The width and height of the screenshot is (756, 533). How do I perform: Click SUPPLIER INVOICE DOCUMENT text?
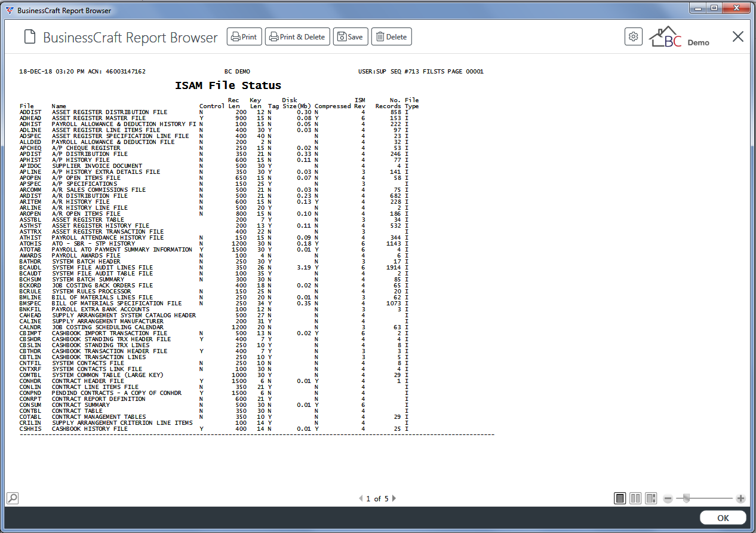97,166
